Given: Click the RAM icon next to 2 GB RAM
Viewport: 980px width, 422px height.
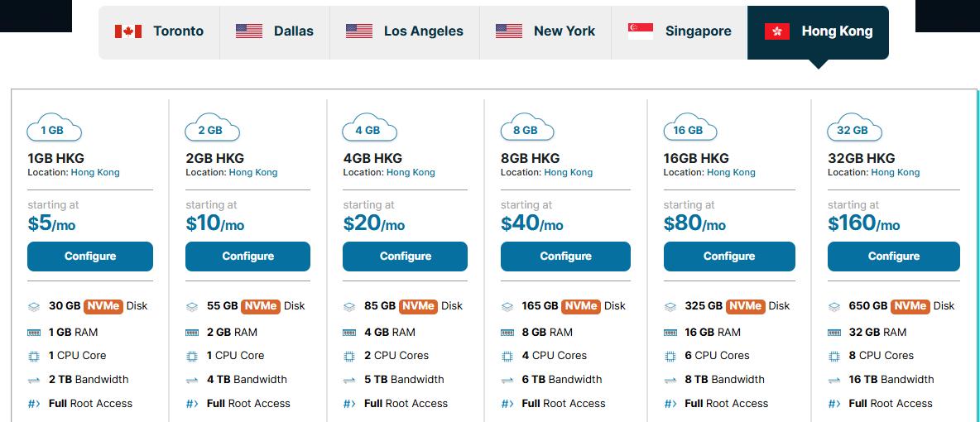Looking at the screenshot, I should (192, 333).
